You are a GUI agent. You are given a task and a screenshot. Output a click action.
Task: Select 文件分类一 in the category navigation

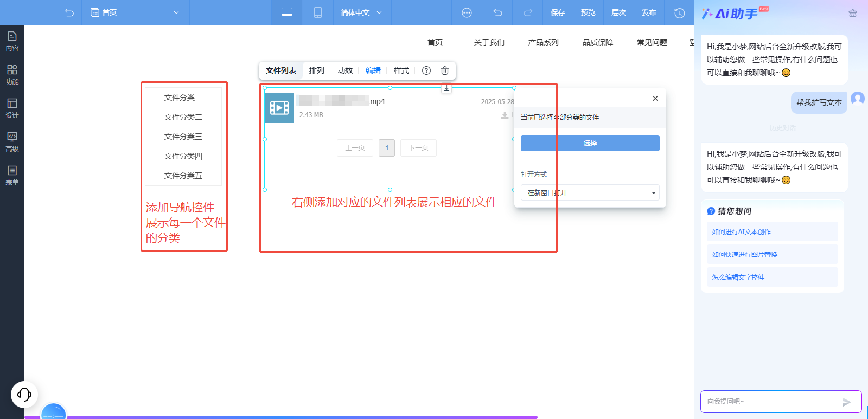point(183,98)
